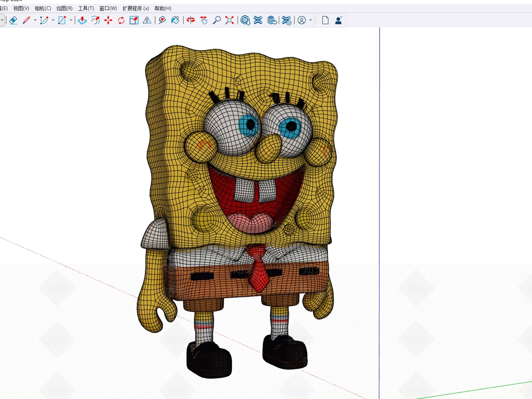The width and height of the screenshot is (532, 399).
Task: Expand the Arc tool dropdown arrow
Action: tap(53, 20)
